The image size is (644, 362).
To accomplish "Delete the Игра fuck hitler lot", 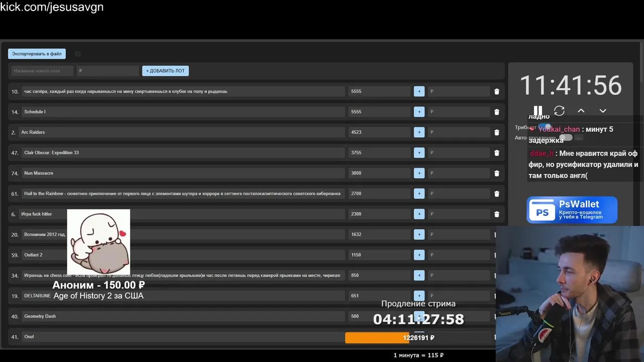I will point(497,214).
